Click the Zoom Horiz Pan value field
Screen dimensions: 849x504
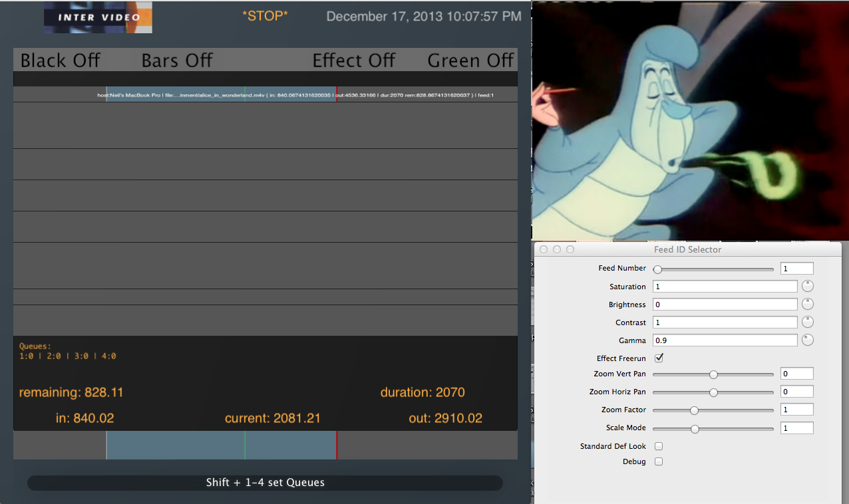(797, 392)
